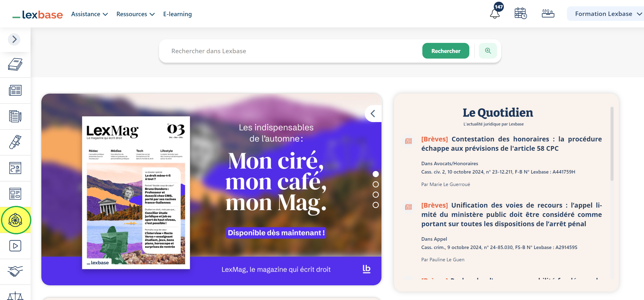
Task: Click the handshake sidebar icon
Action: point(15,272)
